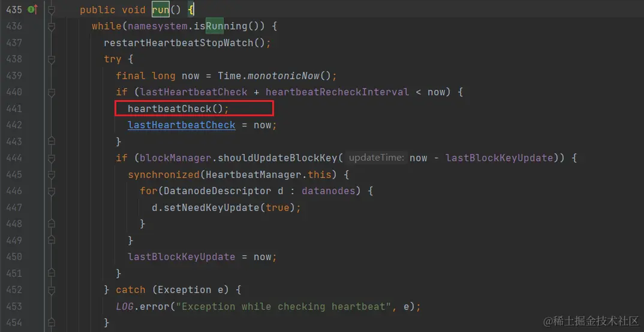Click the LOG identifier on line 453
The width and height of the screenshot is (644, 332).
125,306
